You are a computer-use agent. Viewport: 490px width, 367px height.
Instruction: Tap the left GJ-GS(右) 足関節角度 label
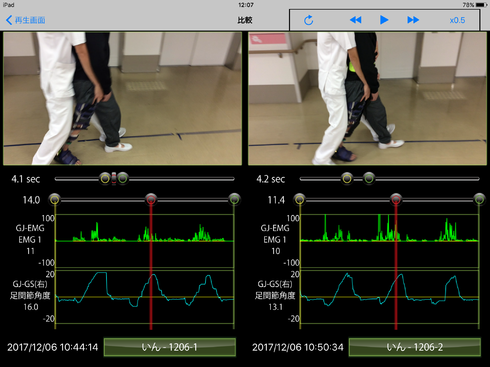coord(30,290)
